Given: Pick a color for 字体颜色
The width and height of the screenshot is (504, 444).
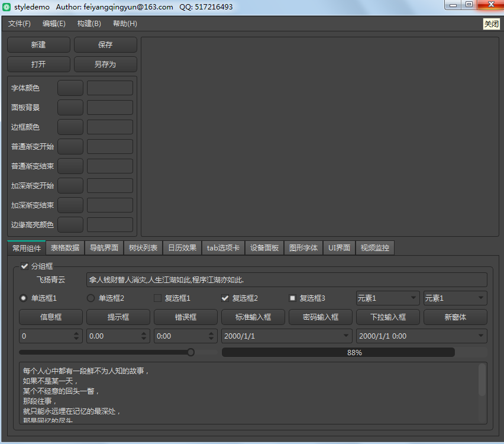Looking at the screenshot, I should tap(70, 87).
